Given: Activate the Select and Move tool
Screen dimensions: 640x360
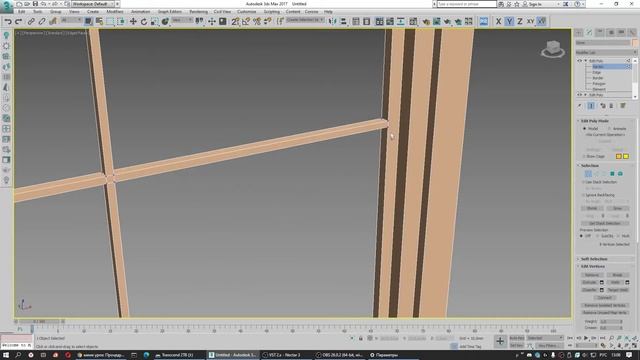Looking at the screenshot, I should pos(133,21).
